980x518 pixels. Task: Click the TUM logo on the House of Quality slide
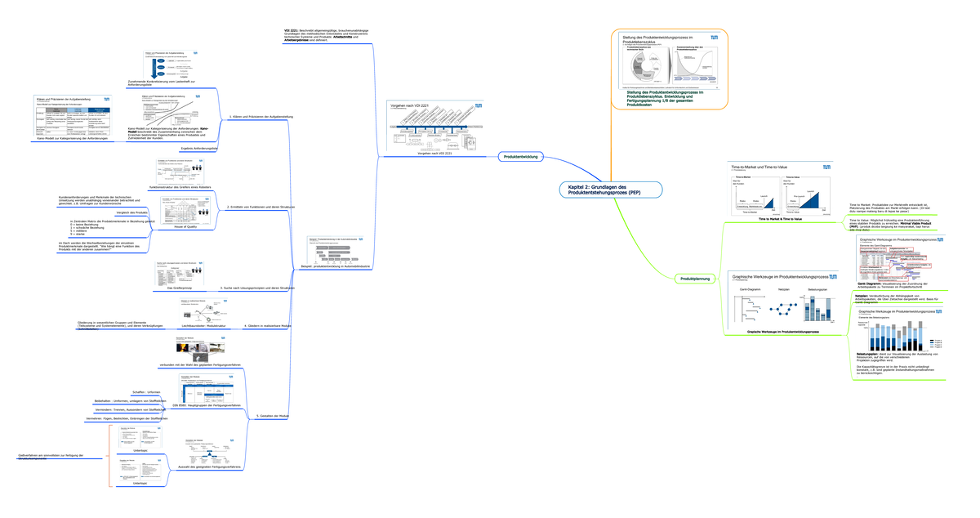(206, 199)
